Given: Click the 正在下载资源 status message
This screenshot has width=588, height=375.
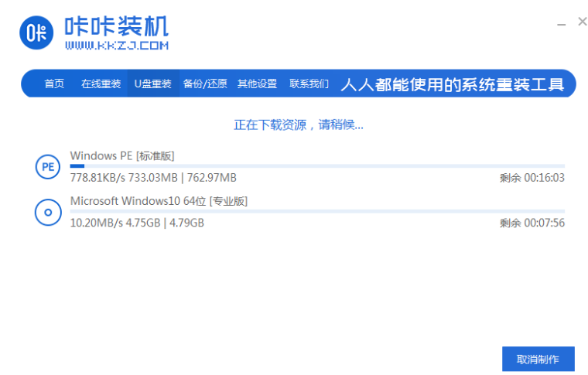Looking at the screenshot, I should tap(299, 124).
